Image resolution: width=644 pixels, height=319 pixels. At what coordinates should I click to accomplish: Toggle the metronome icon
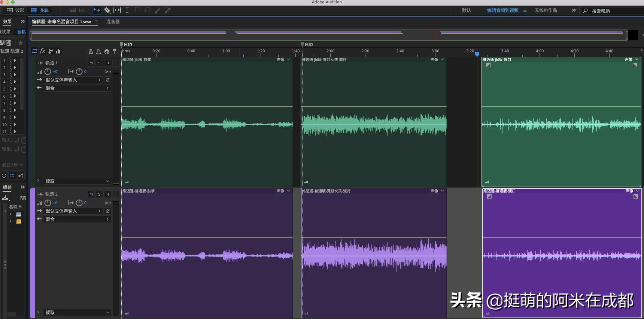pos(91,52)
